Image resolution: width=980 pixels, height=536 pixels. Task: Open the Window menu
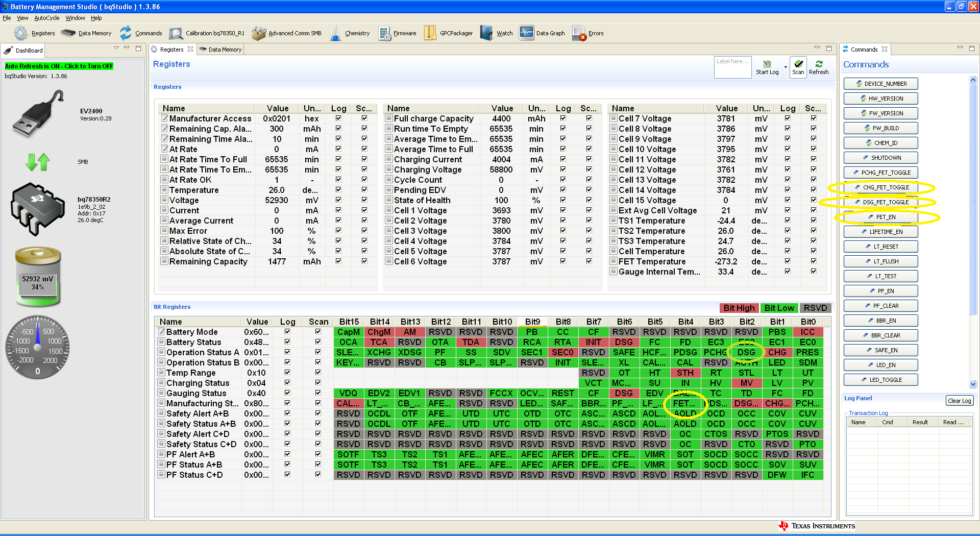(x=75, y=18)
